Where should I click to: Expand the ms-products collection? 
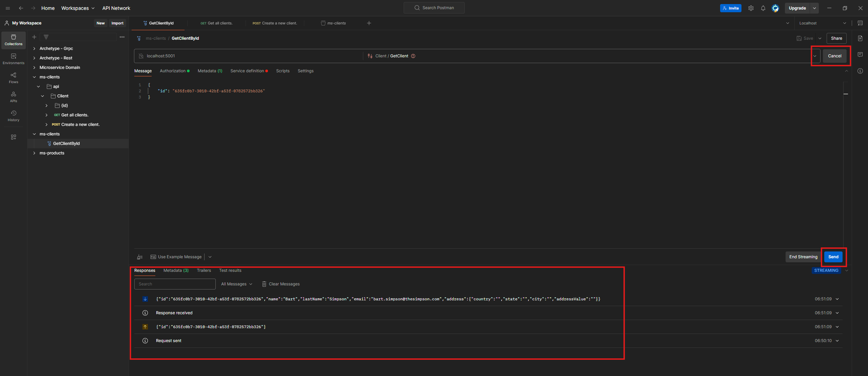click(x=34, y=153)
